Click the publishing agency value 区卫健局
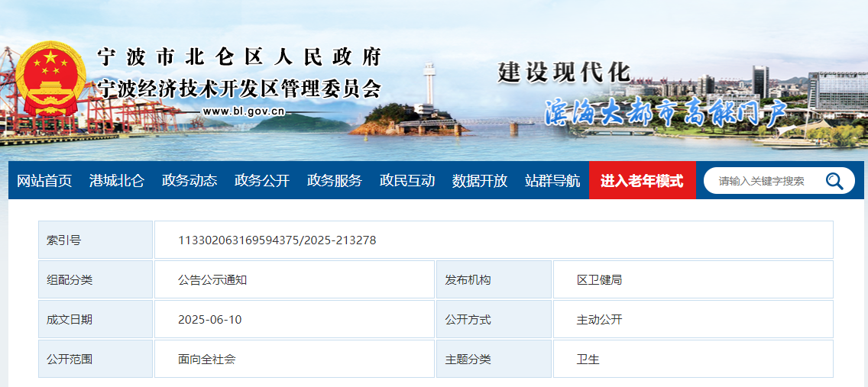The height and width of the screenshot is (387, 868). 599,280
